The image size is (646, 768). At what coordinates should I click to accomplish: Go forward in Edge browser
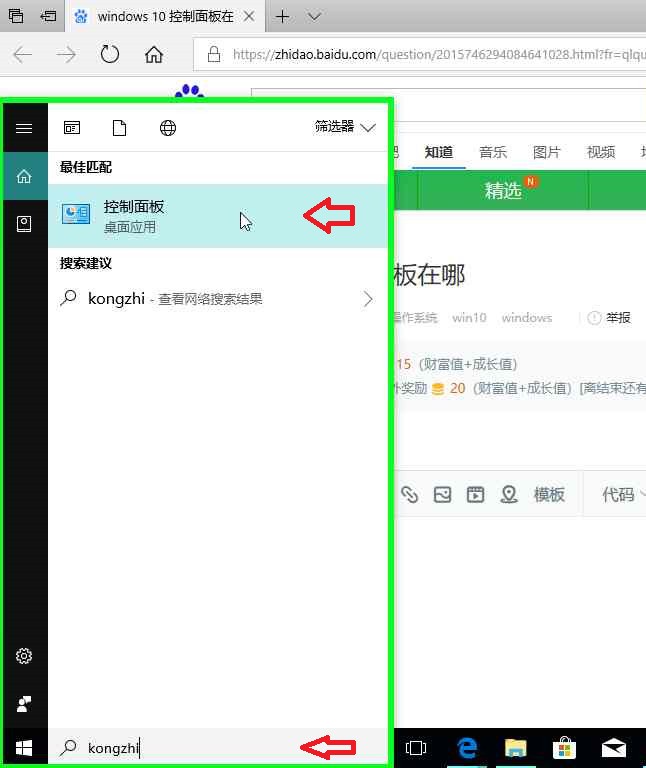click(x=66, y=54)
